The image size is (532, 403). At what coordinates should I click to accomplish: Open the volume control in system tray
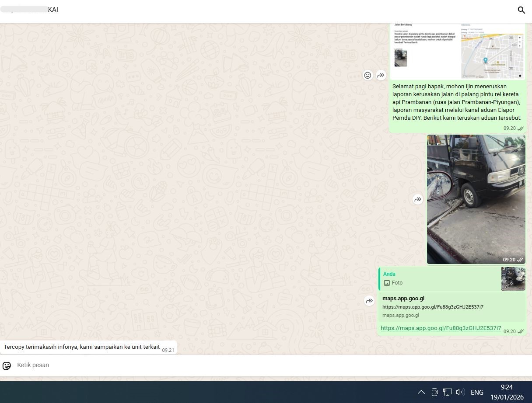pos(460,392)
